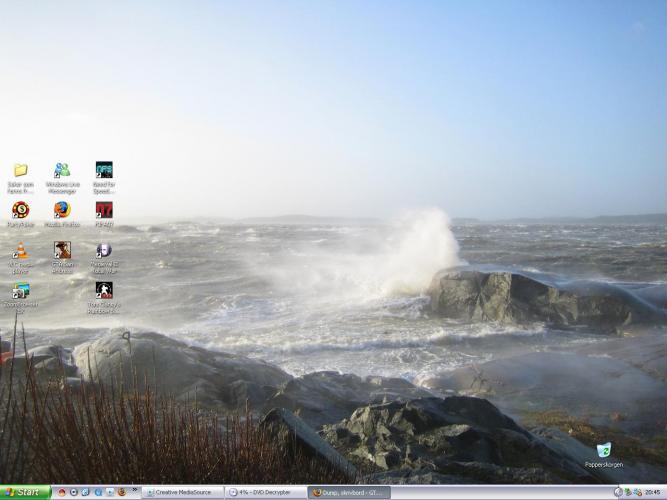Open the Windows Live Messenger shortcut
The width and height of the screenshot is (667, 500).
(62, 171)
